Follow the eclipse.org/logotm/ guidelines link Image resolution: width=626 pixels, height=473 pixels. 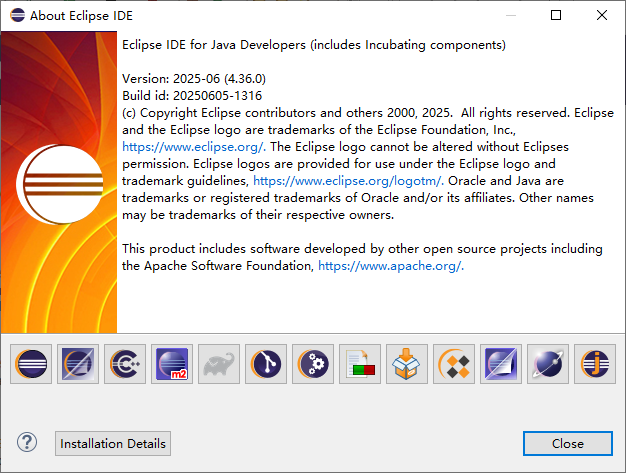tap(349, 181)
